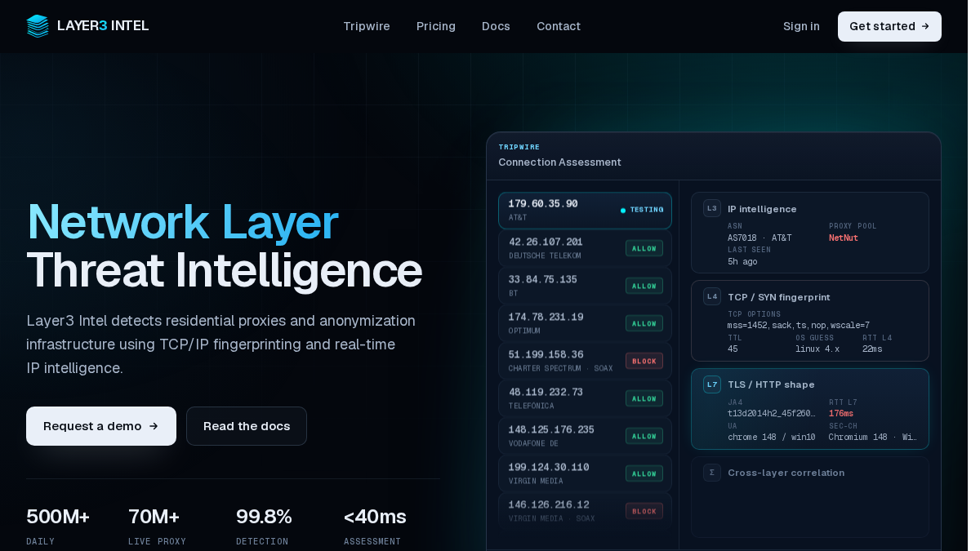Select connection row 199.124.30.110

coord(586,473)
